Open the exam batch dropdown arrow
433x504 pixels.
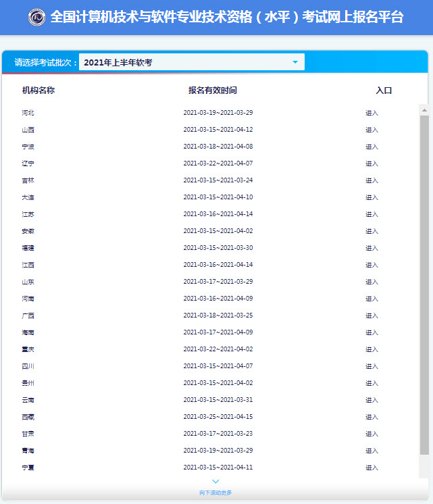295,62
